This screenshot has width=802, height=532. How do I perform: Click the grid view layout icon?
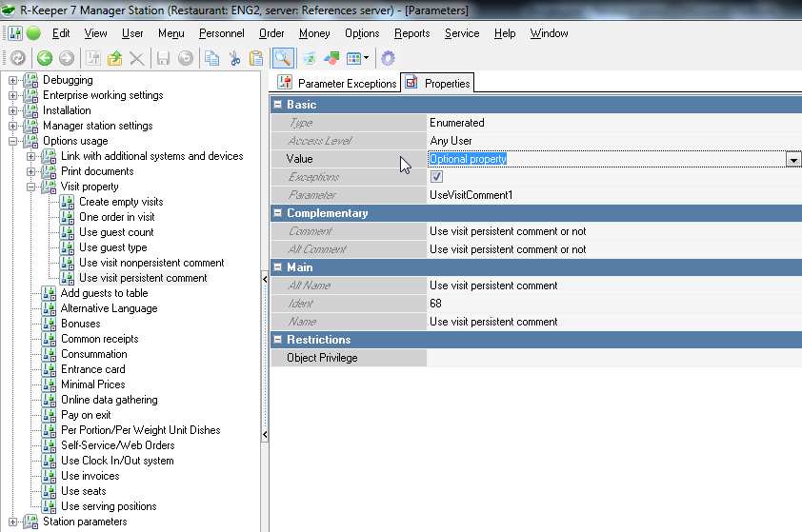pos(353,58)
